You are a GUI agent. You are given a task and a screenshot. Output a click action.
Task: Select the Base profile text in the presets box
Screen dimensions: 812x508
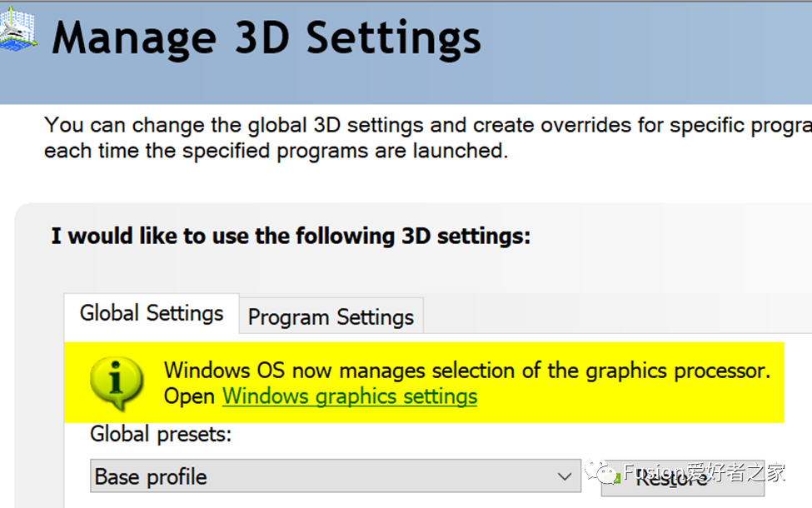tap(151, 477)
